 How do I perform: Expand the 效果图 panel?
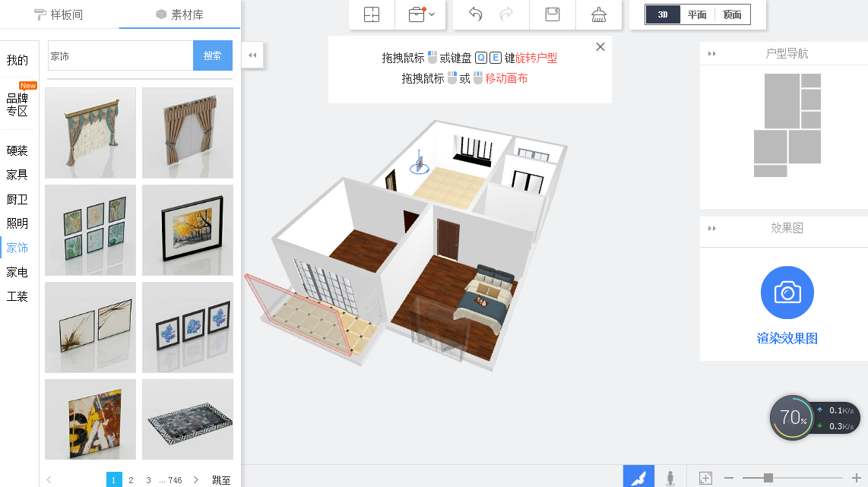(714, 229)
